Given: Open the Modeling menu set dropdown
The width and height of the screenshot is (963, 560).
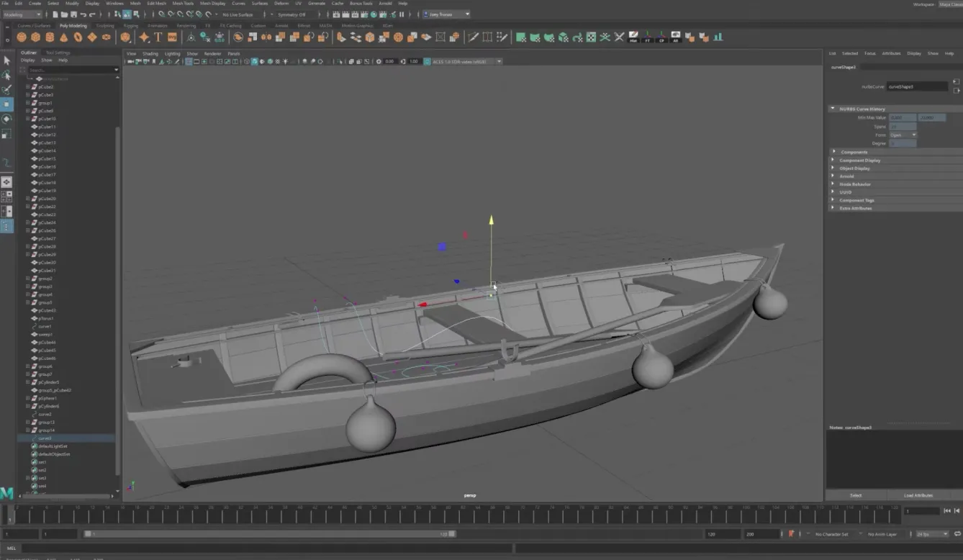Looking at the screenshot, I should pos(22,14).
